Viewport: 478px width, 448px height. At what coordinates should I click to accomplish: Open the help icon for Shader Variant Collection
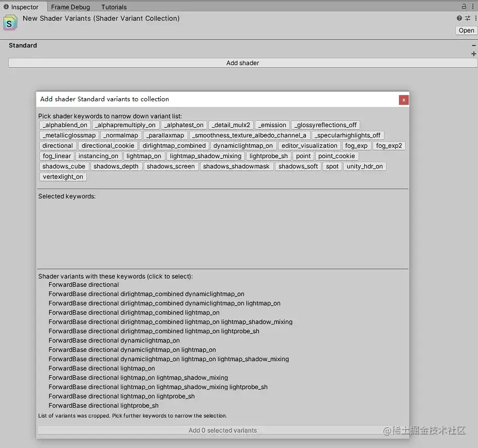point(459,18)
